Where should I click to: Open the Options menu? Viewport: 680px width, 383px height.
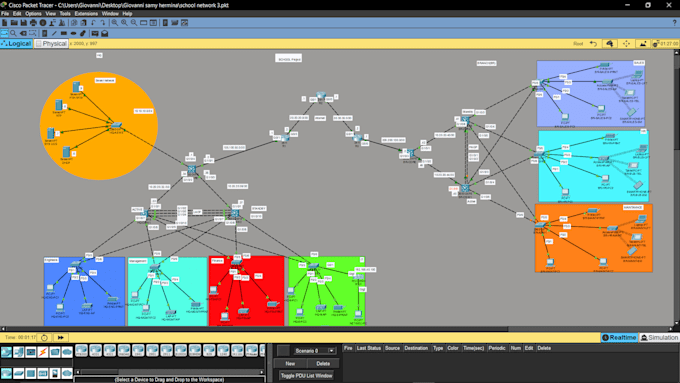(x=33, y=13)
